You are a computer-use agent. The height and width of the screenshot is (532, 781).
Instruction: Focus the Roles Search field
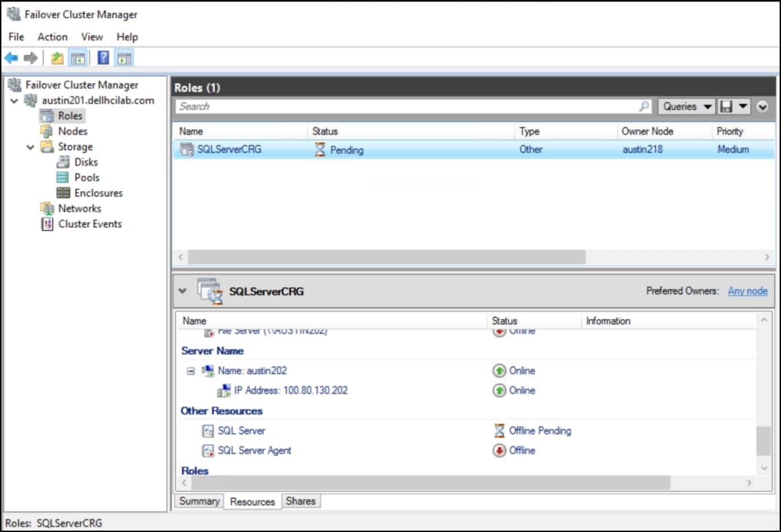click(414, 106)
